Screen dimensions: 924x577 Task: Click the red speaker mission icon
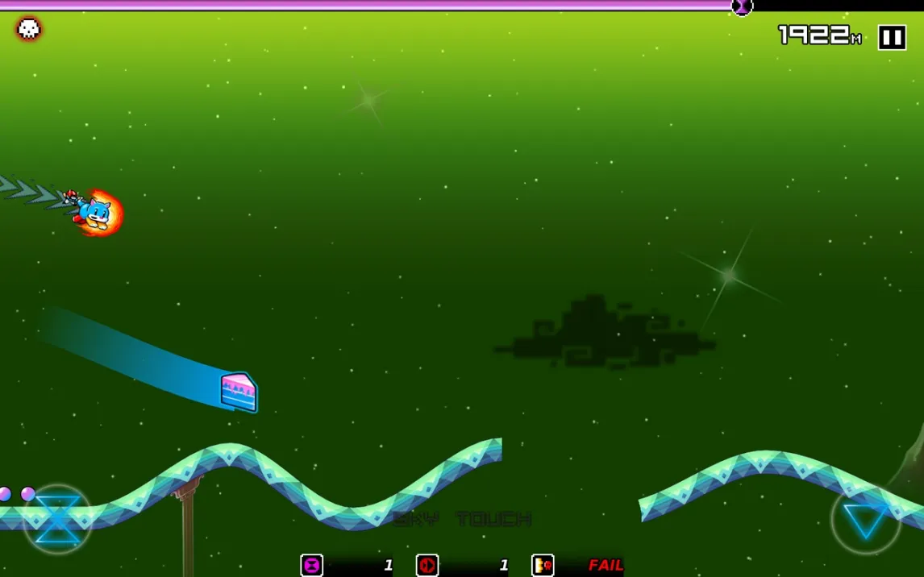[x=427, y=565]
